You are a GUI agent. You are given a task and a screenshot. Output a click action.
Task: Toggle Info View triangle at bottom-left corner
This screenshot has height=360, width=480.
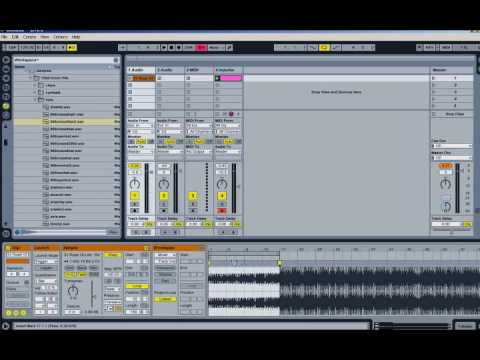pos(6,326)
